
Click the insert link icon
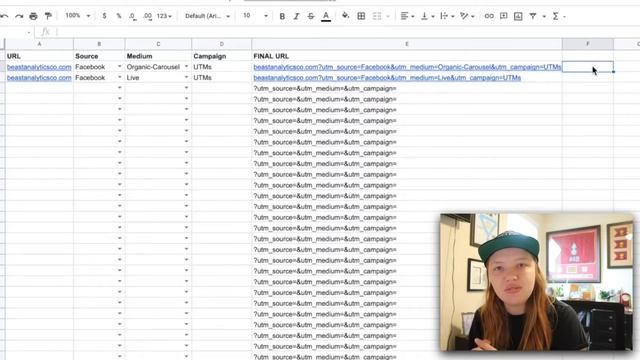click(x=489, y=16)
